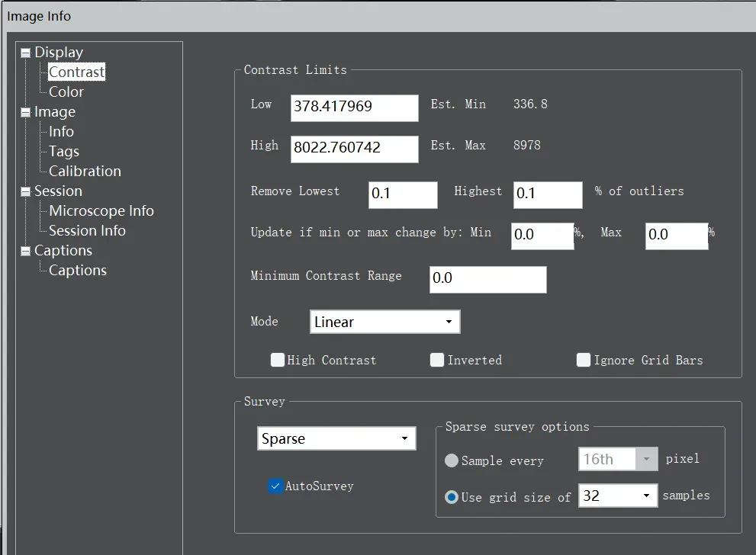Screen dimensions: 756x555
Task: Collapse the Session tree node
Action: (26, 192)
